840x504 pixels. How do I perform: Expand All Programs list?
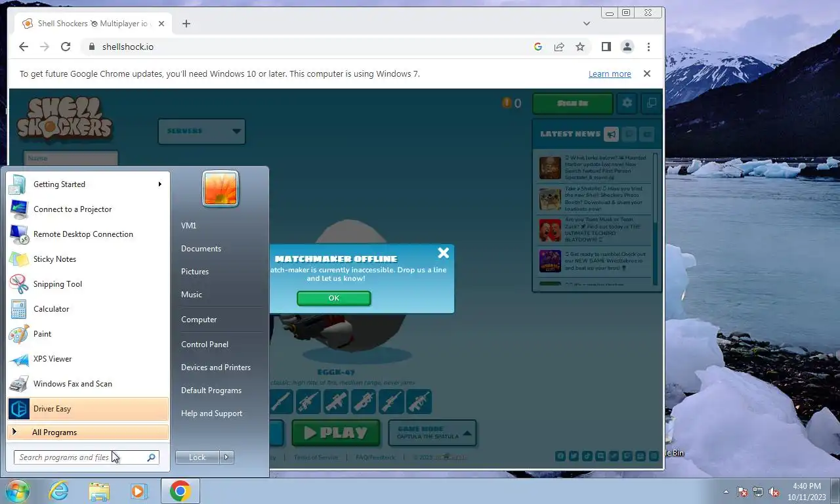[x=88, y=432]
